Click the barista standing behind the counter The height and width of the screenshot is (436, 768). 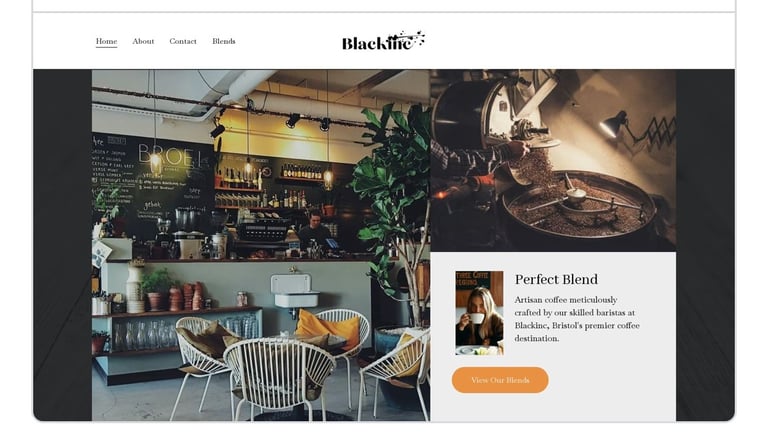pos(314,229)
